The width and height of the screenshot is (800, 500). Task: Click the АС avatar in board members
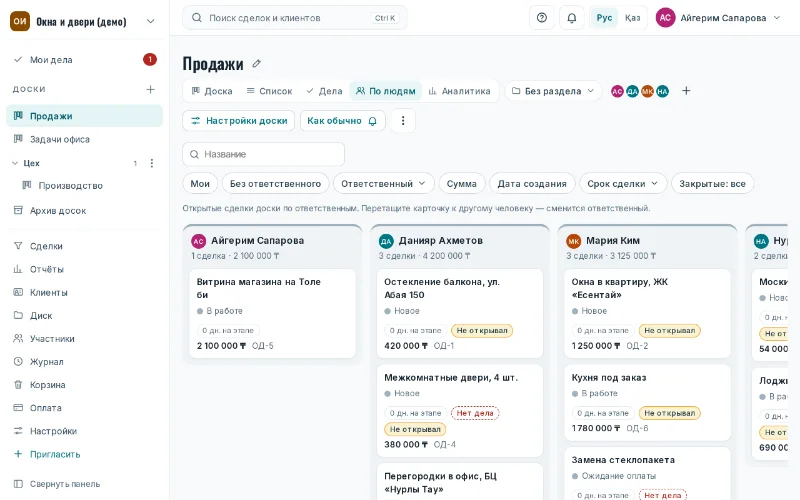point(617,91)
